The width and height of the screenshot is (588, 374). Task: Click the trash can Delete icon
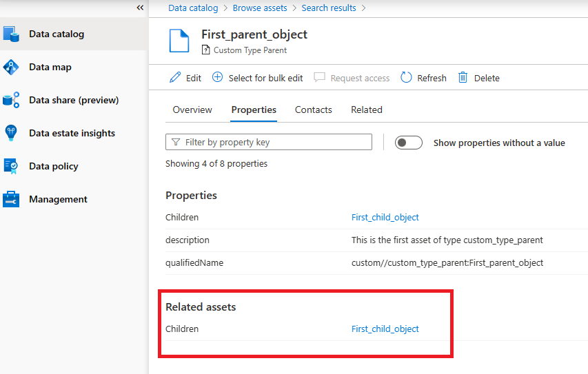point(463,77)
